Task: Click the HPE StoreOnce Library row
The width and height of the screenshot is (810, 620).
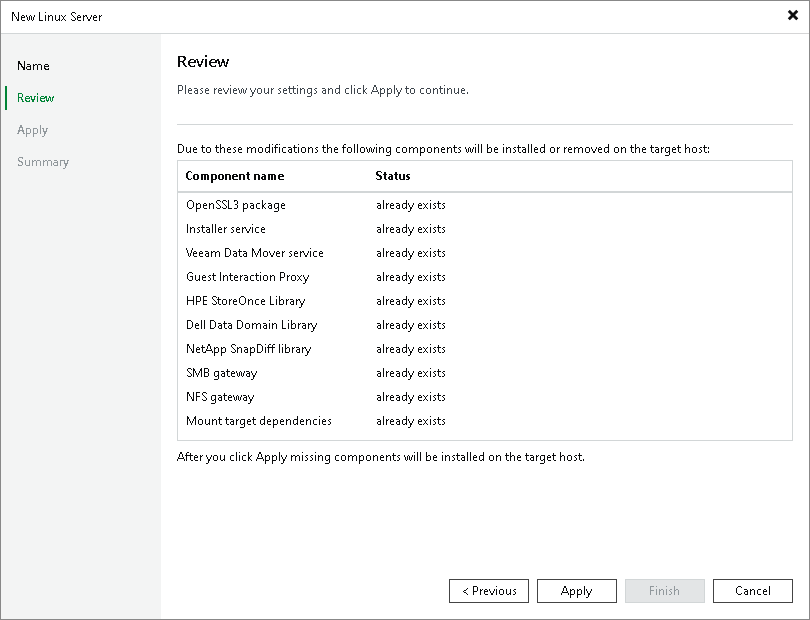Action: (245, 300)
